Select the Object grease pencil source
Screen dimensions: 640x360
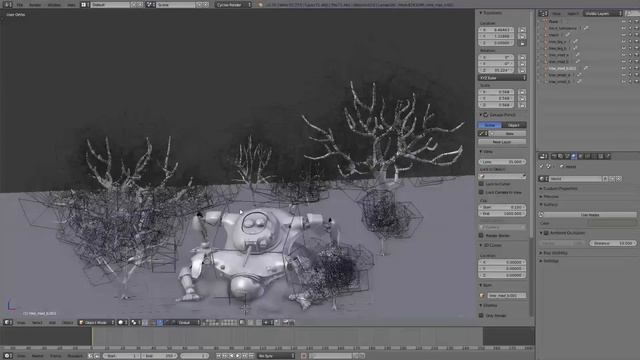click(514, 125)
